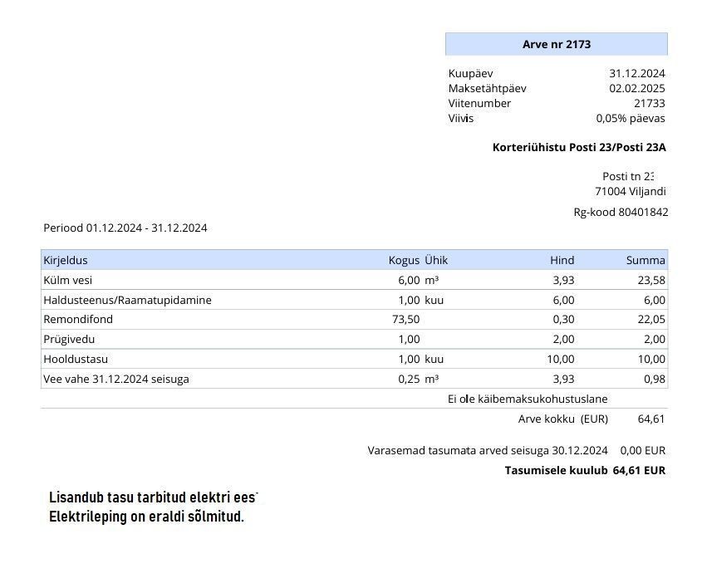Select the "Tasumisele kuulub 64,61 EUR" total
Viewport: 702px width, 588px height.
point(584,470)
